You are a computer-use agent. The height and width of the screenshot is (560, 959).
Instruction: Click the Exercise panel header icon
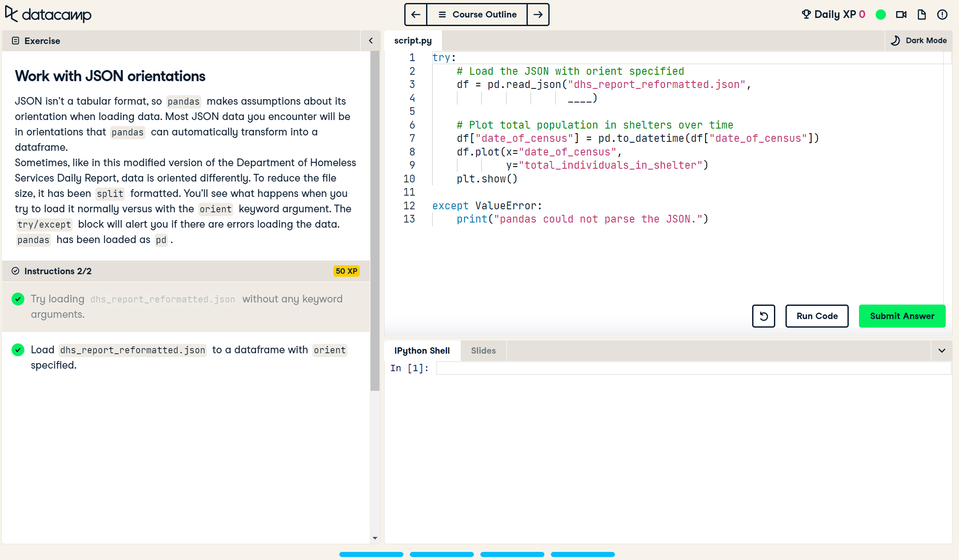point(15,41)
